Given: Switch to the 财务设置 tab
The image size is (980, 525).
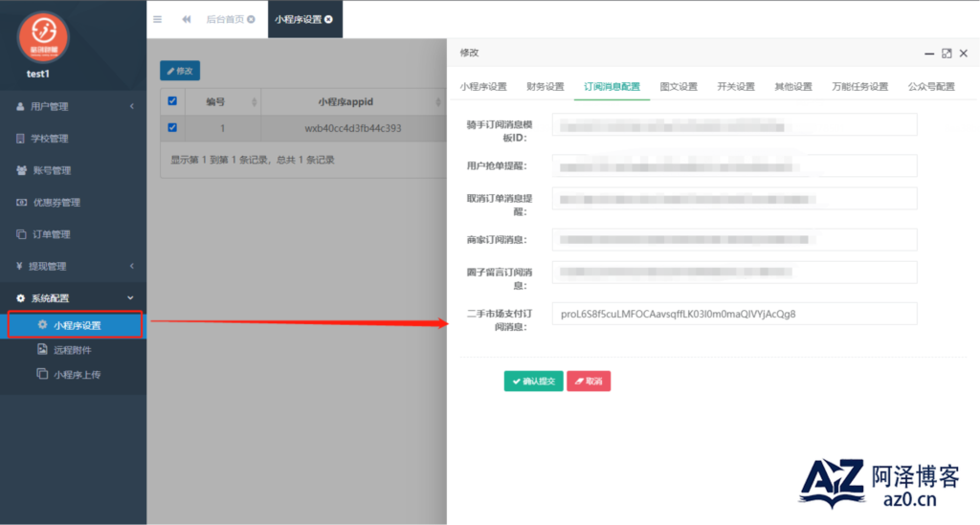Looking at the screenshot, I should click(x=545, y=87).
